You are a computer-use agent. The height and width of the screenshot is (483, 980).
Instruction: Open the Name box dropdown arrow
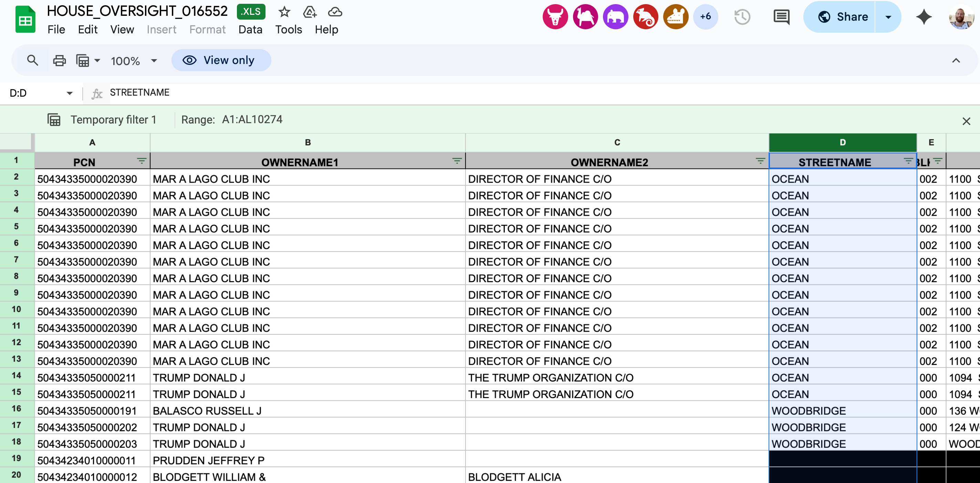pyautogui.click(x=69, y=93)
